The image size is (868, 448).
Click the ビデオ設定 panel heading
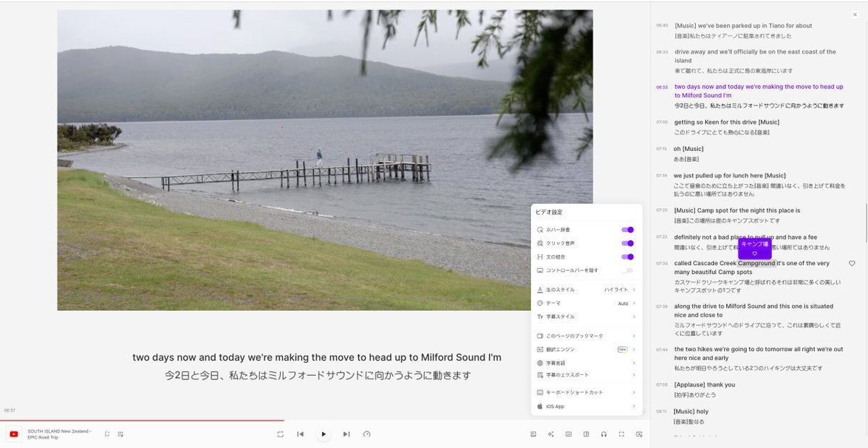pyautogui.click(x=549, y=212)
